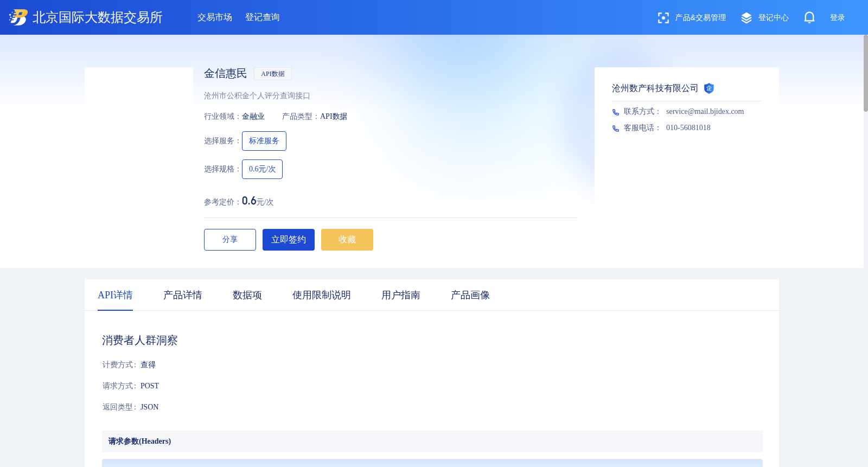Switch to the 用户指南 tab
The width and height of the screenshot is (868, 467).
pos(401,295)
